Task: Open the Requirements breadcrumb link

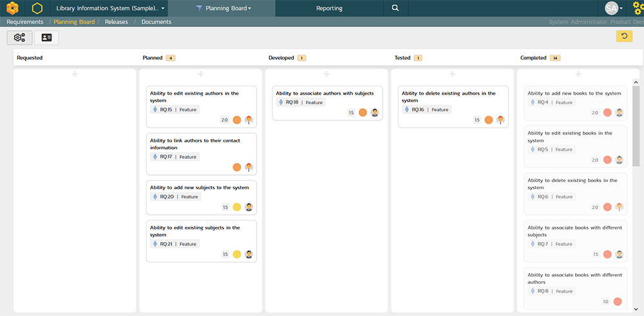Action: 24,22
